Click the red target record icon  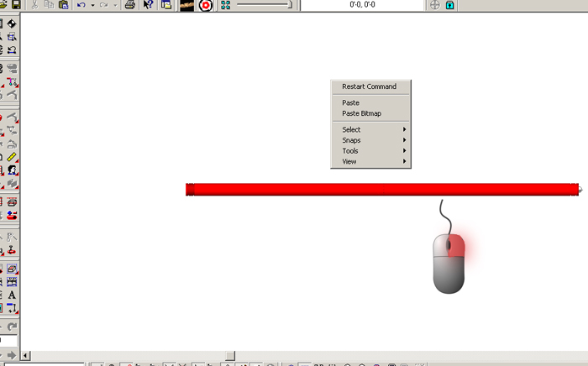[x=205, y=5]
